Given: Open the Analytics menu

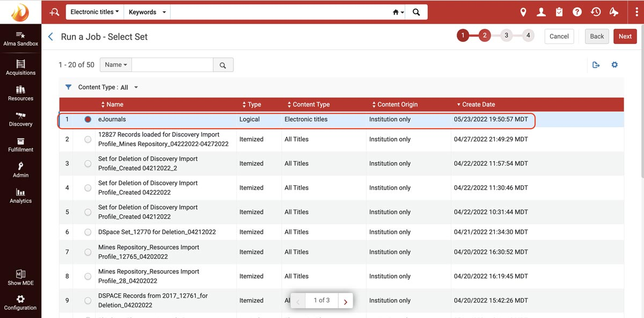Looking at the screenshot, I should point(20,196).
